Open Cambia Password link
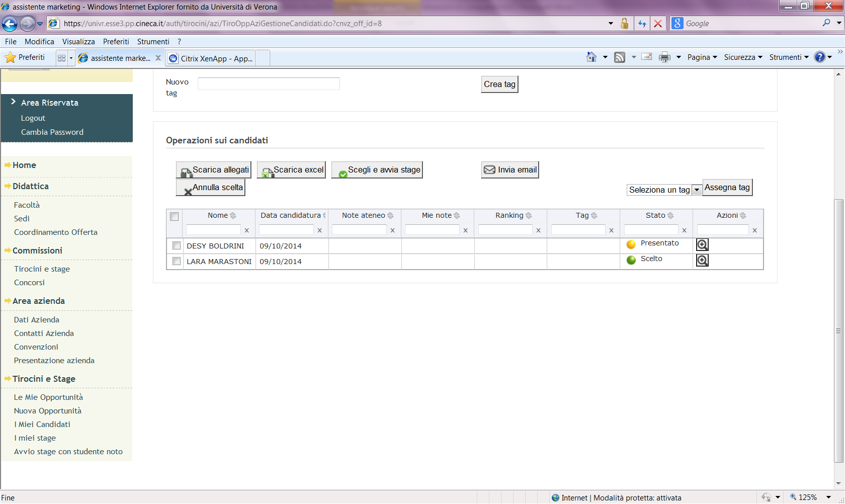 52,132
